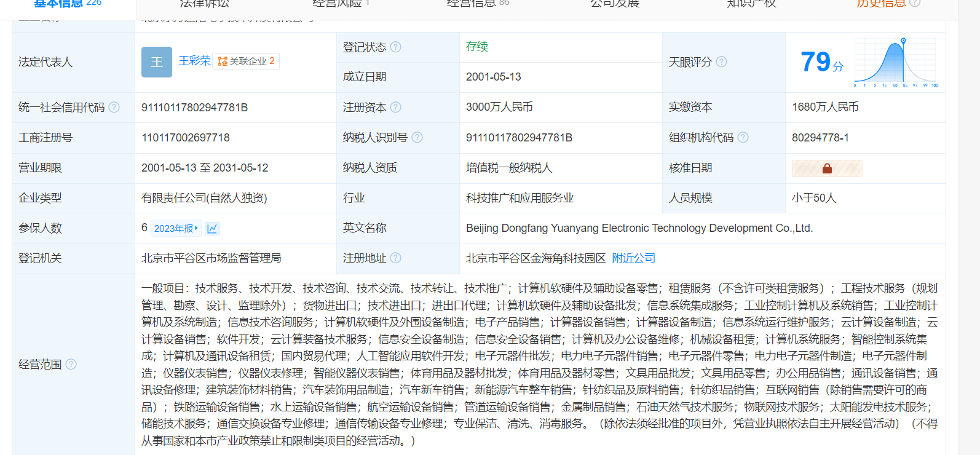Click the 法定代表人 row label
This screenshot has height=455, width=980.
tap(45, 62)
